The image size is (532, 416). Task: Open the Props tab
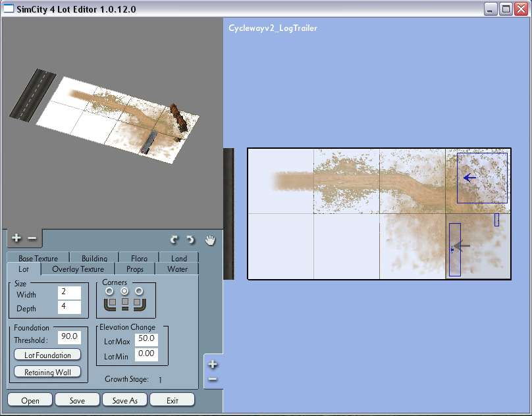click(135, 269)
